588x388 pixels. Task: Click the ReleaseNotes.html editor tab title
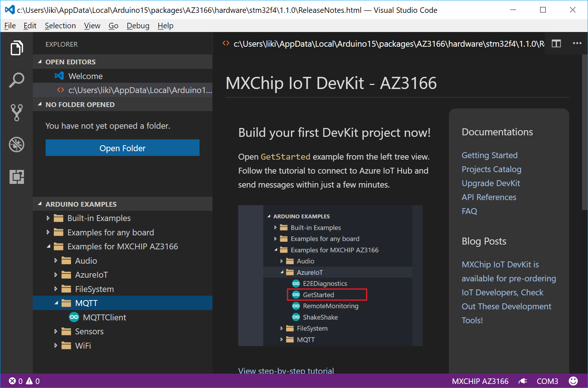pos(389,44)
